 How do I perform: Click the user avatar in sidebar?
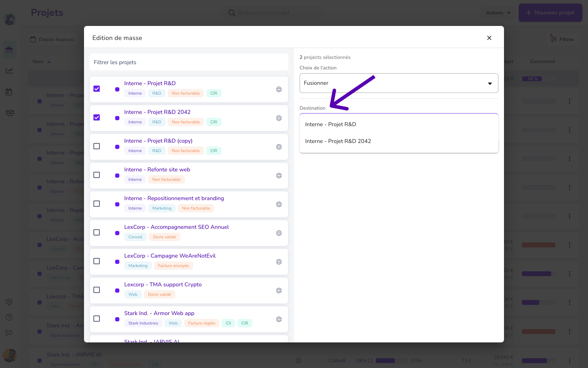click(10, 355)
